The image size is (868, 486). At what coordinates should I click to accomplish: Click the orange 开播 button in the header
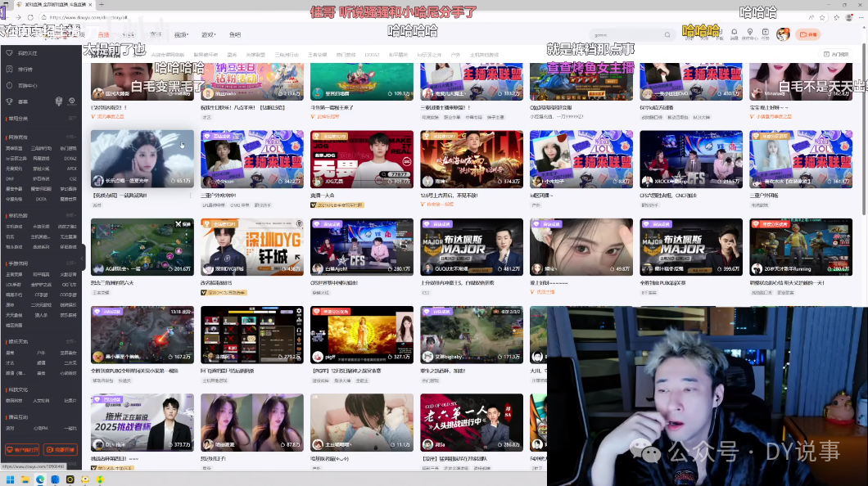click(808, 34)
